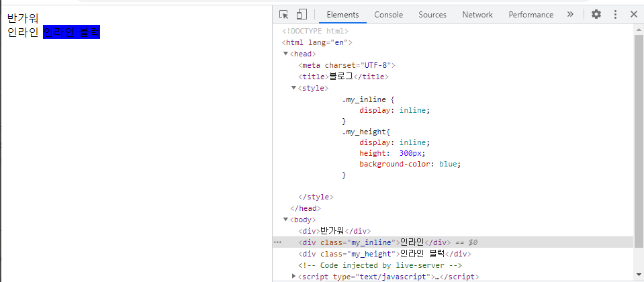644x282 pixels.
Task: Collapse the body element node
Action: tap(285, 220)
